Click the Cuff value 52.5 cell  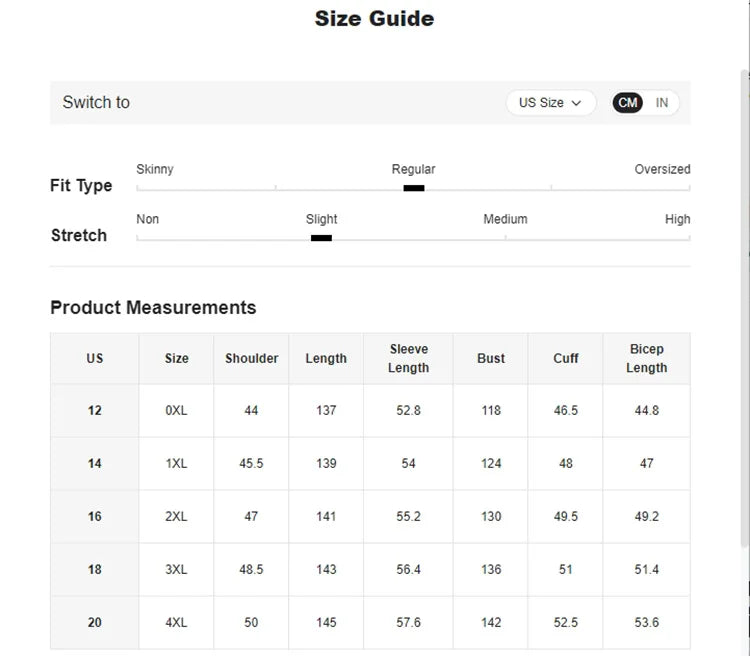point(566,623)
